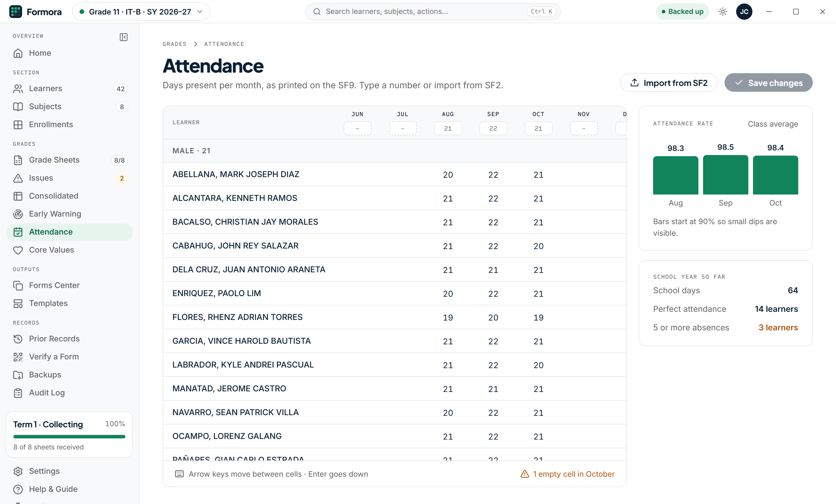Click Import from SF2 button
The width and height of the screenshot is (836, 504).
(x=669, y=83)
